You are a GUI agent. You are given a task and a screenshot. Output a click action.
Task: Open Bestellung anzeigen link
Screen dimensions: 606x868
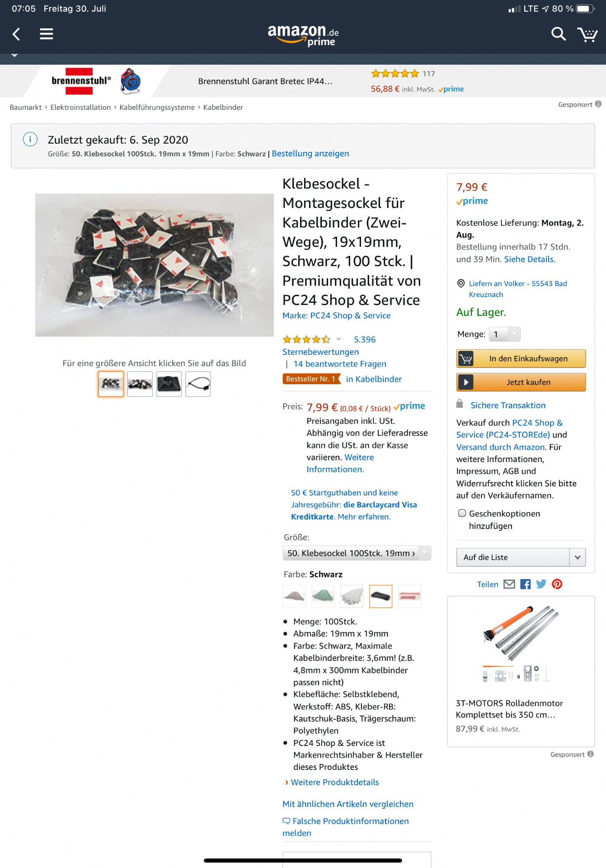pos(310,154)
